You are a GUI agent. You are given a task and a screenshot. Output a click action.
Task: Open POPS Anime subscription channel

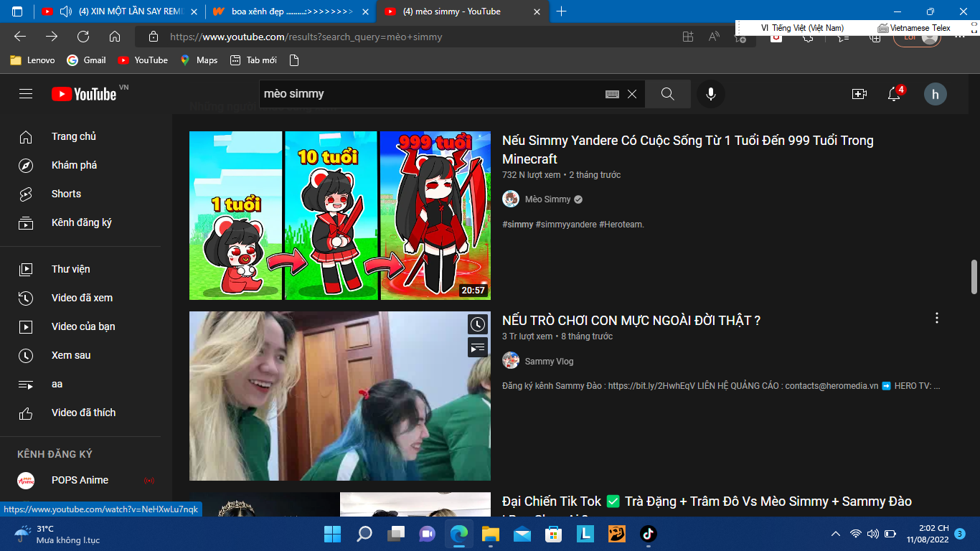point(80,480)
